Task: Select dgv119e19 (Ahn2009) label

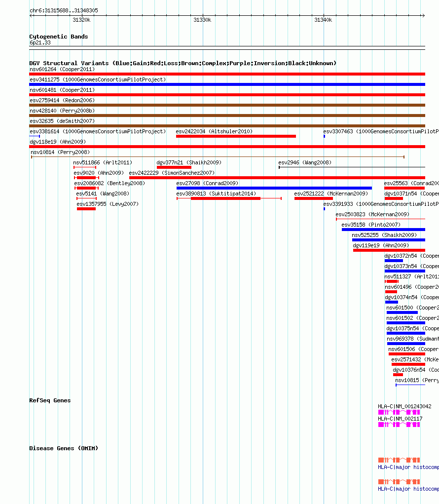Action: (x=381, y=245)
